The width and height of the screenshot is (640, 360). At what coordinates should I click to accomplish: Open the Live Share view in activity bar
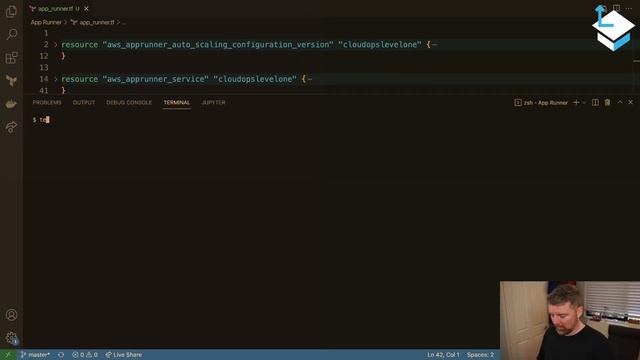click(11, 127)
